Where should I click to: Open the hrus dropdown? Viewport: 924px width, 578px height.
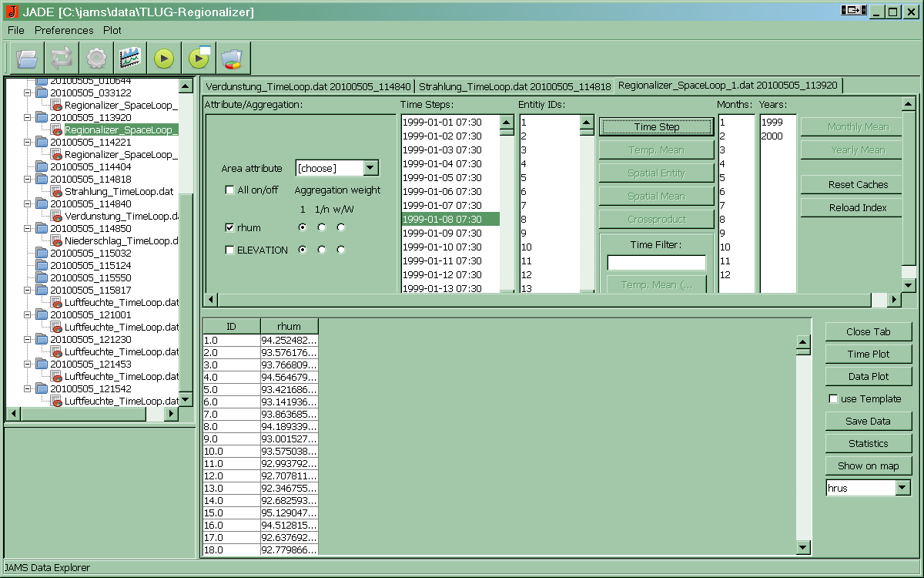pos(902,488)
